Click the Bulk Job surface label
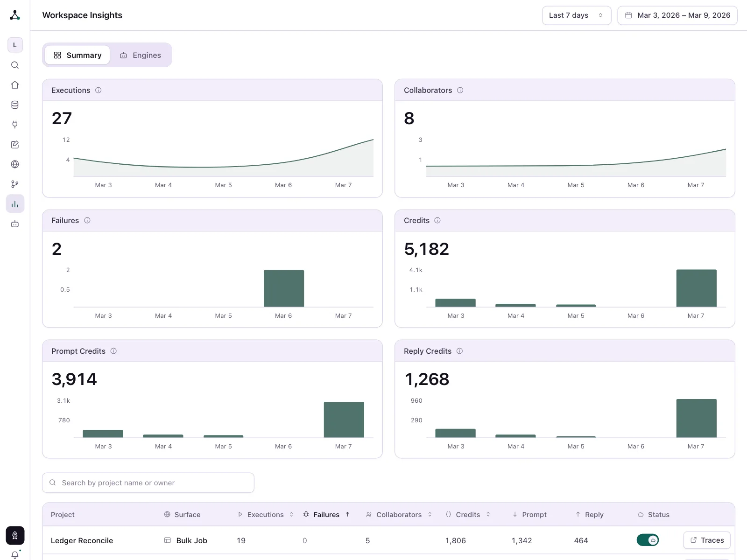747x560 pixels. point(192,540)
